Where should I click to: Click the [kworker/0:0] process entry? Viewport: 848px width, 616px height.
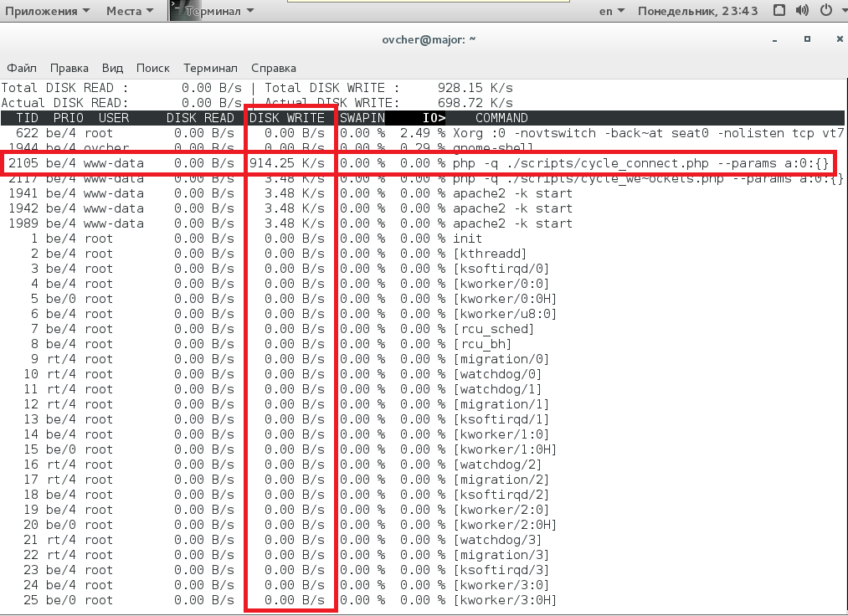(501, 284)
